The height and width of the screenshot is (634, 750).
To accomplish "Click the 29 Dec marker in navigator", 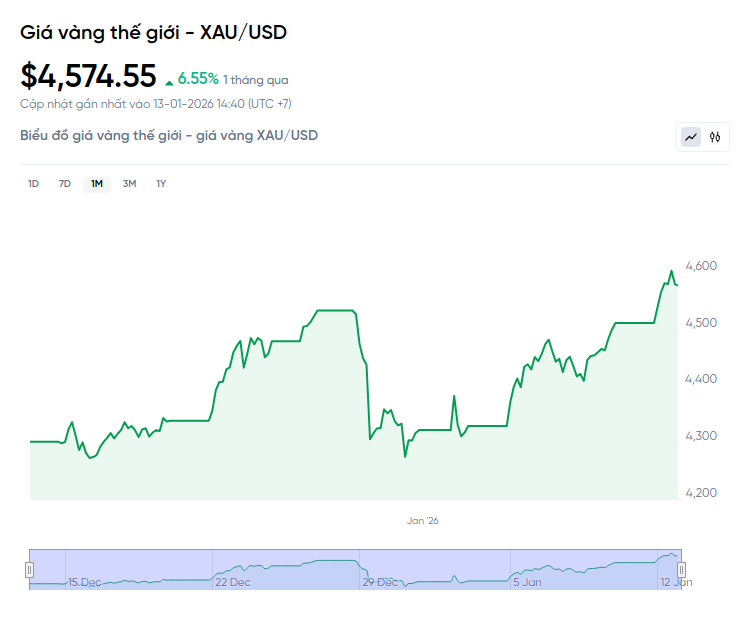I will coord(381,582).
